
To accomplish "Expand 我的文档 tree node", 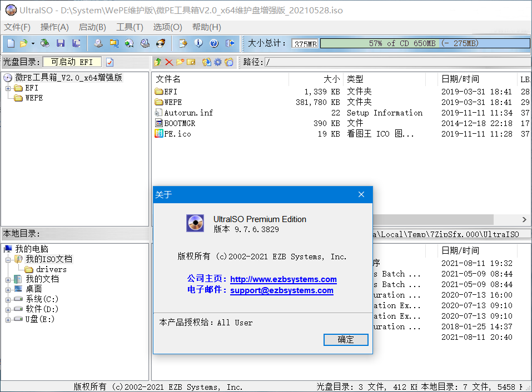I will point(8,280).
